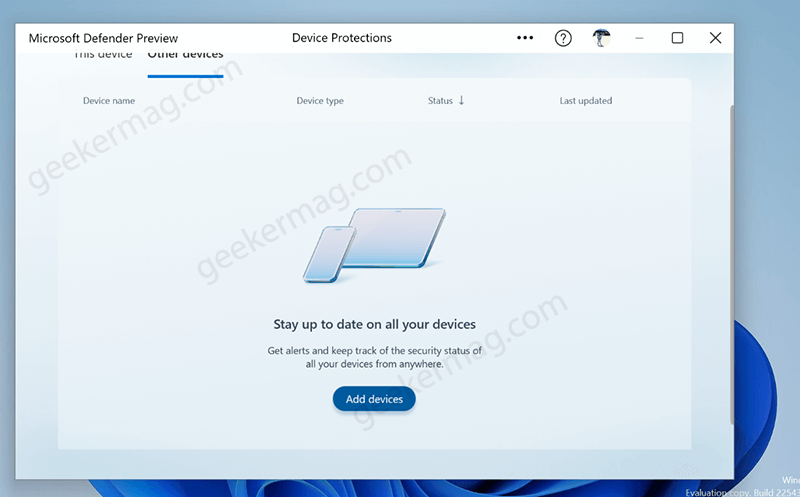
Task: Switch to the This device tab
Action: click(103, 55)
